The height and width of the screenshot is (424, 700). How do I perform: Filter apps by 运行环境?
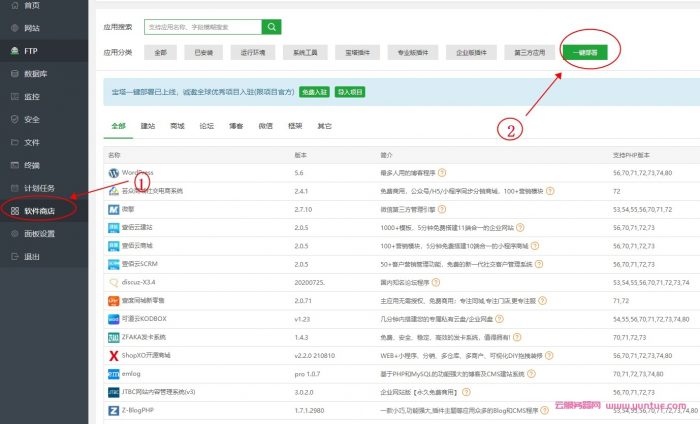pyautogui.click(x=249, y=51)
